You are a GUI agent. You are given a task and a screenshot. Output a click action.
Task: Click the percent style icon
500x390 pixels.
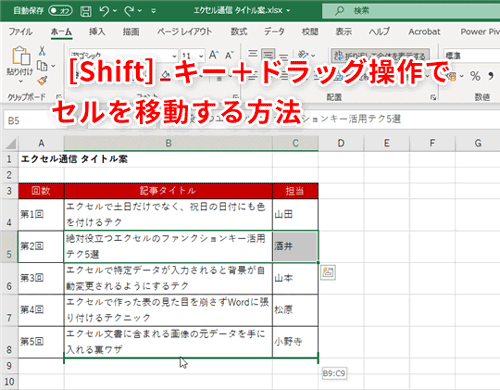click(475, 76)
